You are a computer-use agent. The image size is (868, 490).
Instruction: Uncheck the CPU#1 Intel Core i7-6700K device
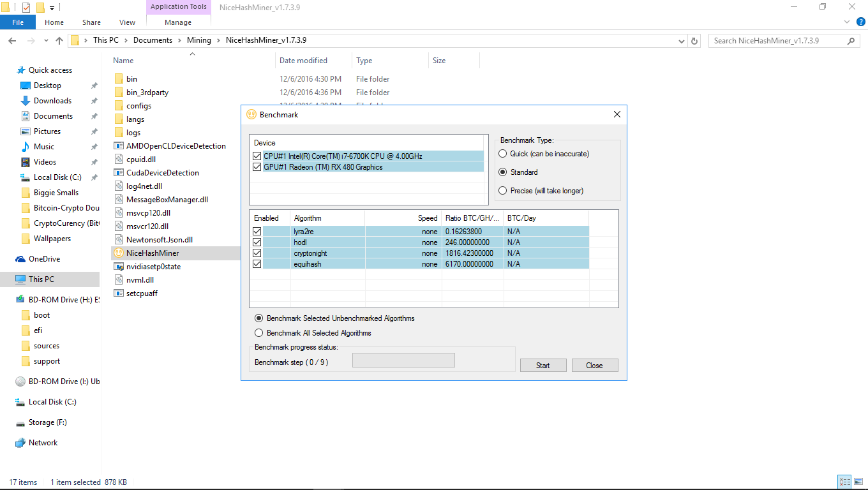click(257, 156)
